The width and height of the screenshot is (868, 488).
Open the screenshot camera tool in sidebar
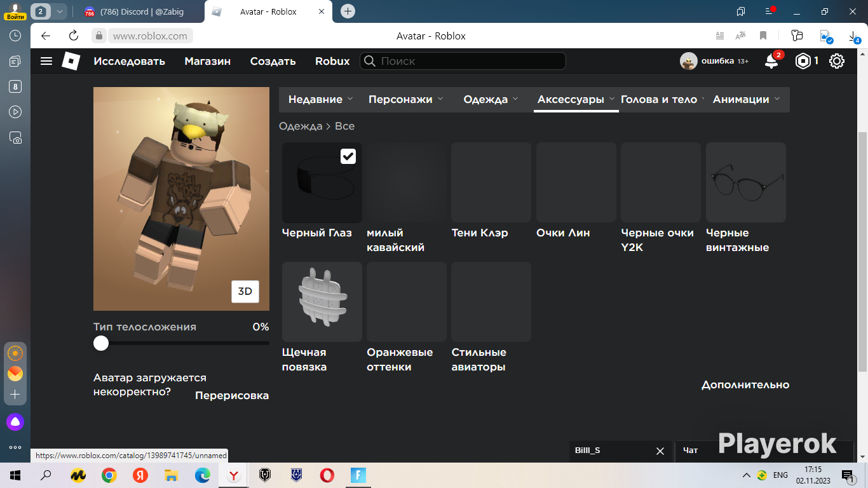point(15,137)
